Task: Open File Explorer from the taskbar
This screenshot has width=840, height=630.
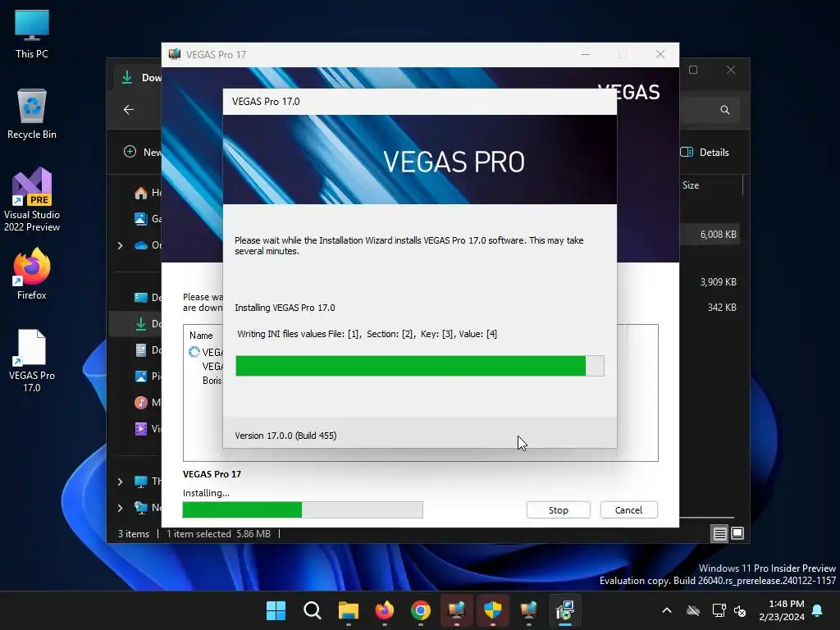Action: point(348,610)
